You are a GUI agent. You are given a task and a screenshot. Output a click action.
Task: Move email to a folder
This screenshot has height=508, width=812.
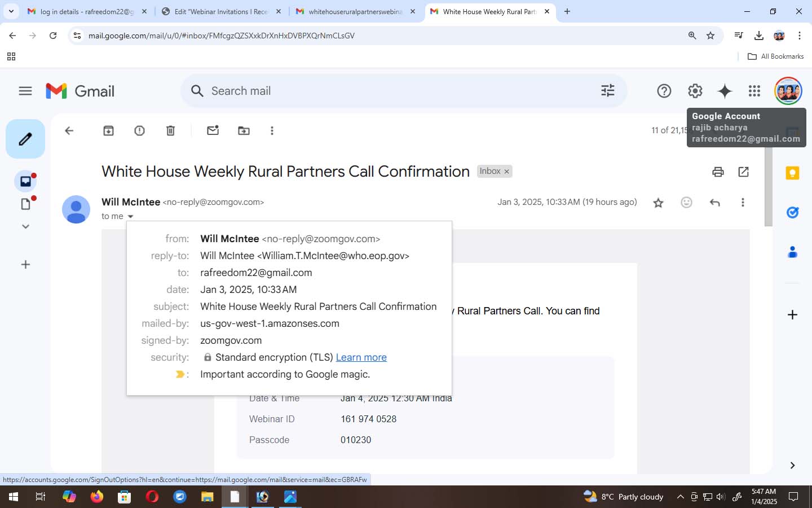click(244, 131)
